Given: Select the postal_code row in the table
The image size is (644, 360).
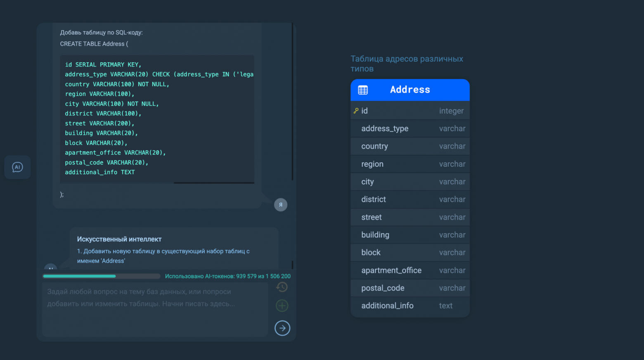Looking at the screenshot, I should tap(410, 288).
